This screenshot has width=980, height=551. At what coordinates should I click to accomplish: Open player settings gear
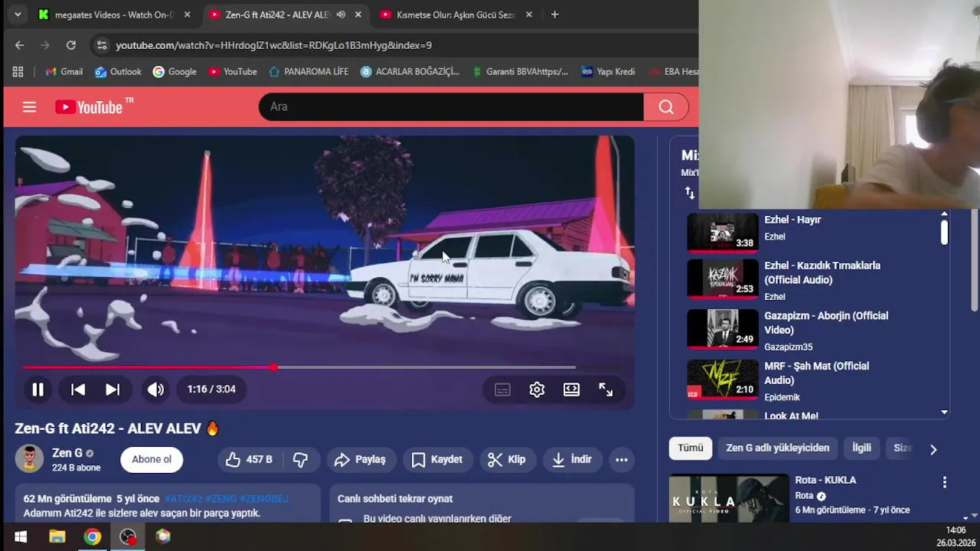tap(537, 390)
